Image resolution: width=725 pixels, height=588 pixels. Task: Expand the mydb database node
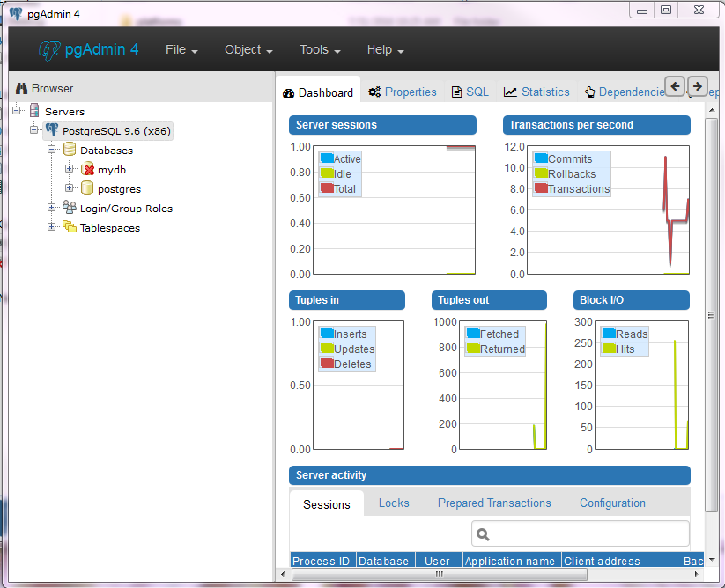point(70,169)
